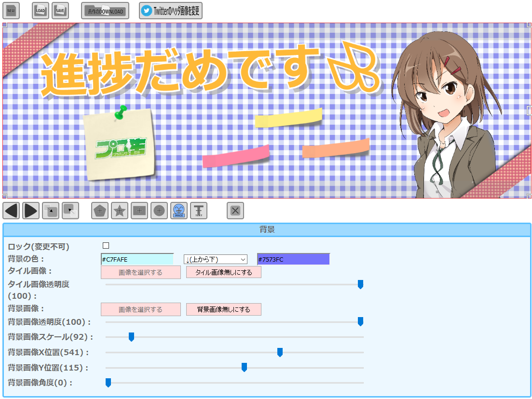Insert an image with the IMAGE icon
The image size is (532, 399).
click(179, 211)
